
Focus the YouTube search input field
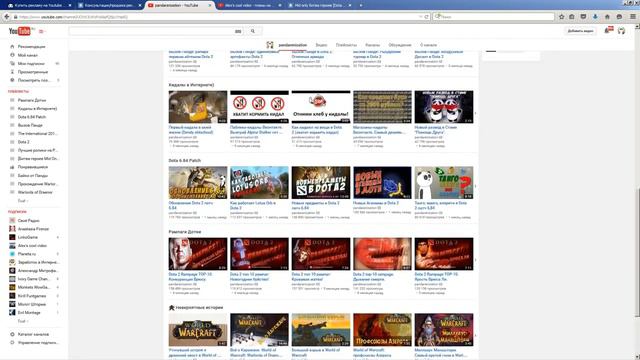151,31
